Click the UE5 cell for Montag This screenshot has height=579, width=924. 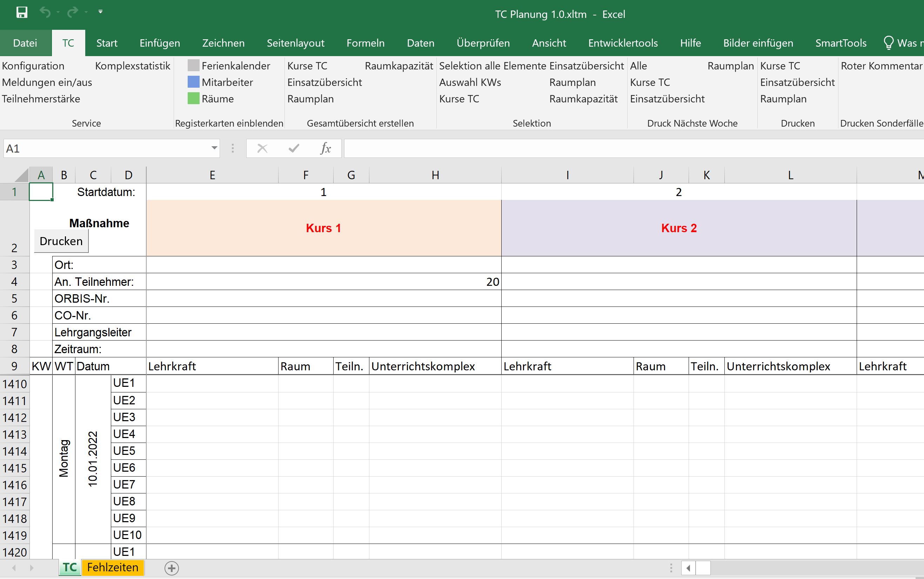128,451
